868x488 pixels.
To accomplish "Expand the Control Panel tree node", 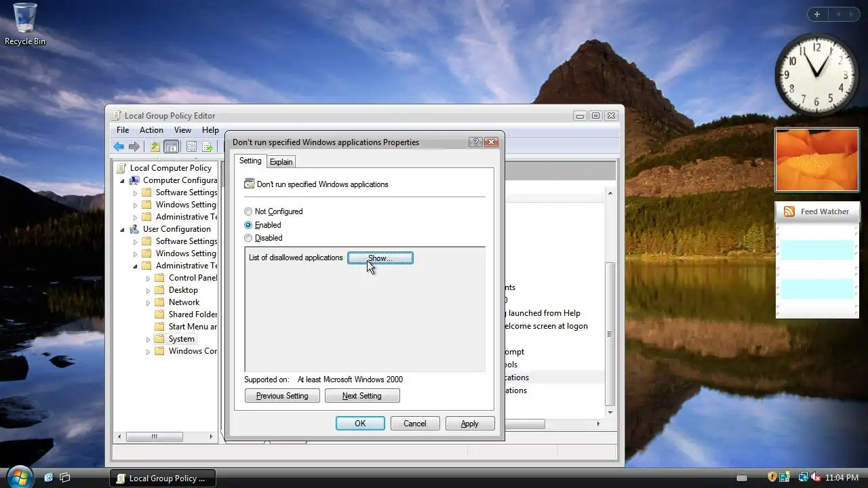I will click(149, 278).
